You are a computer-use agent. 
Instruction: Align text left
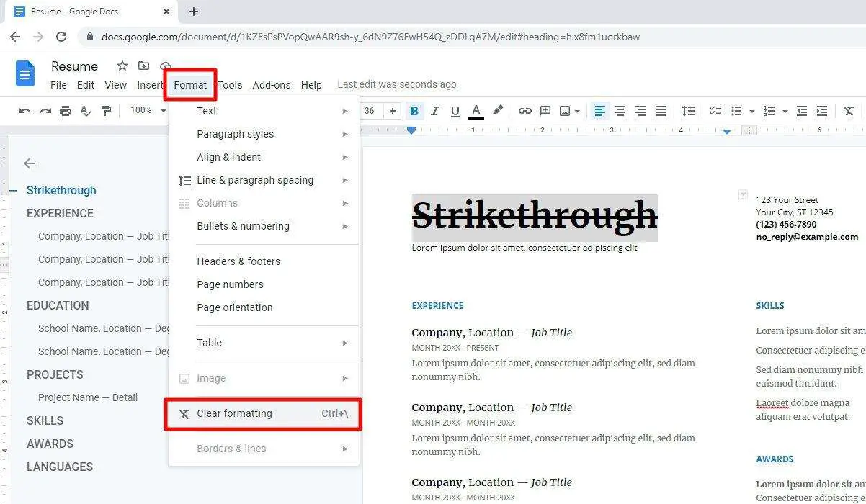point(599,111)
